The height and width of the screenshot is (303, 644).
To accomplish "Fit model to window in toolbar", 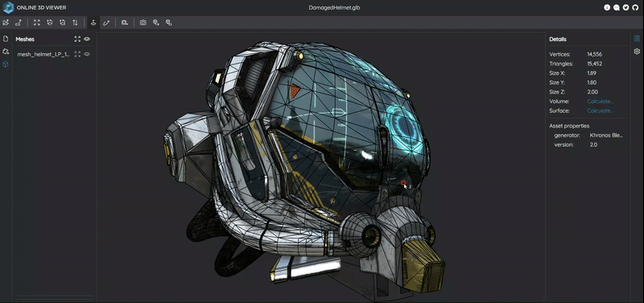I will (x=37, y=23).
